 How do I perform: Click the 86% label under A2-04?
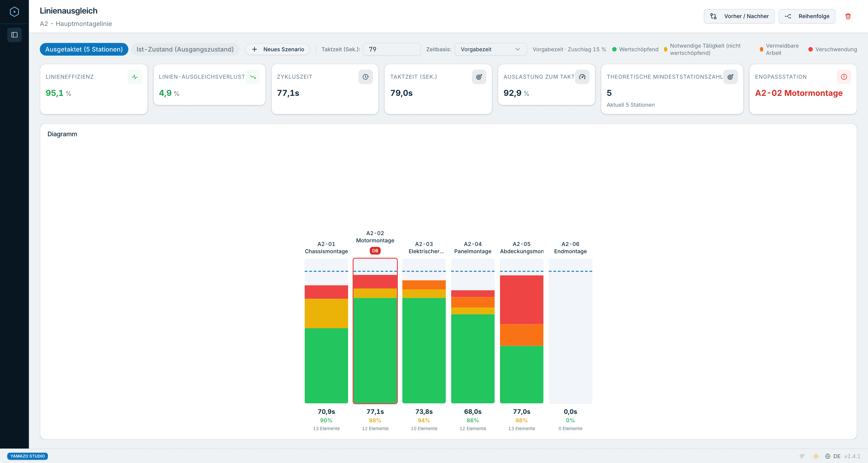click(473, 420)
